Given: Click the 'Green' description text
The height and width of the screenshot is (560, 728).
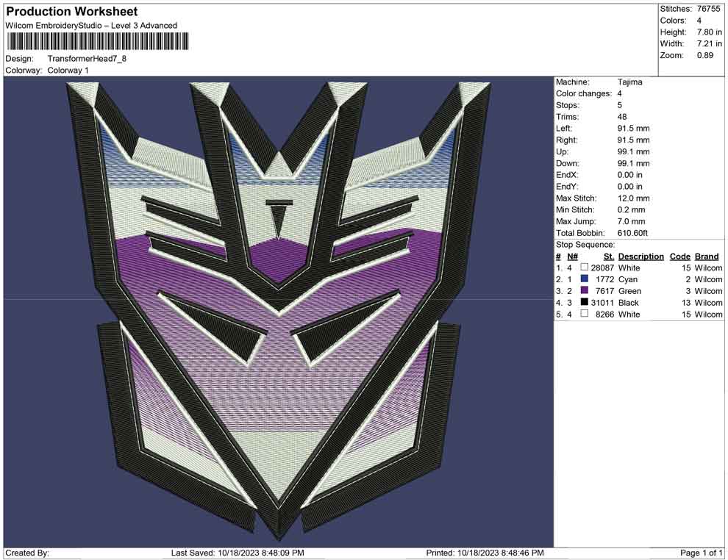Looking at the screenshot, I should click(x=629, y=291).
